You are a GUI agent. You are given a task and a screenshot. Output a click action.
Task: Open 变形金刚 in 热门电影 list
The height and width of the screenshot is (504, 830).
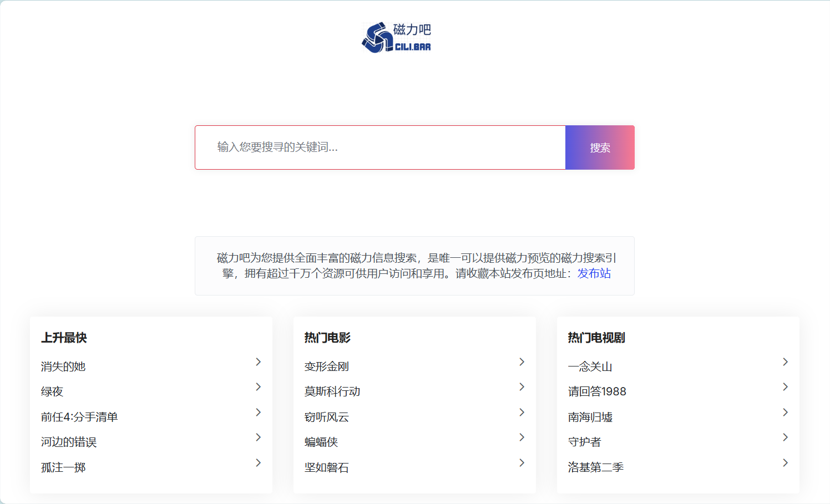[x=327, y=366]
